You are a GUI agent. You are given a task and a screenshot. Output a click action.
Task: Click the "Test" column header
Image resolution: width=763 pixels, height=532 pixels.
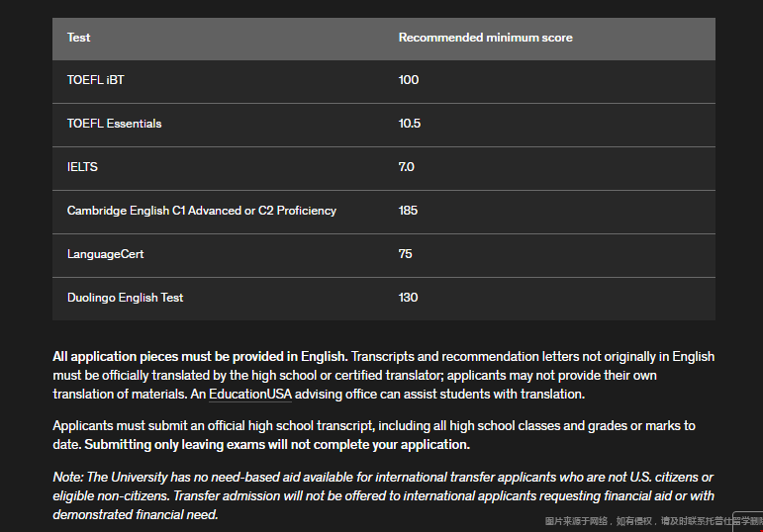(x=78, y=38)
